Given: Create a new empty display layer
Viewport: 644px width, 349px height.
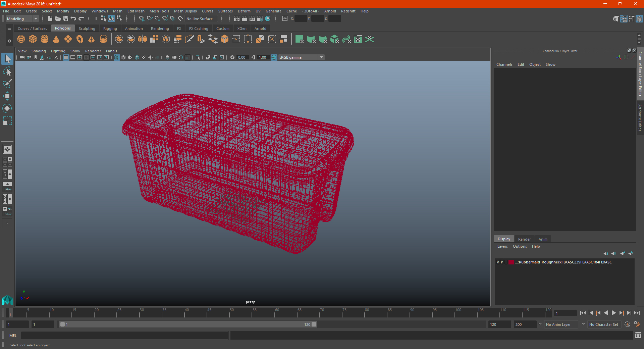Looking at the screenshot, I should tap(623, 253).
